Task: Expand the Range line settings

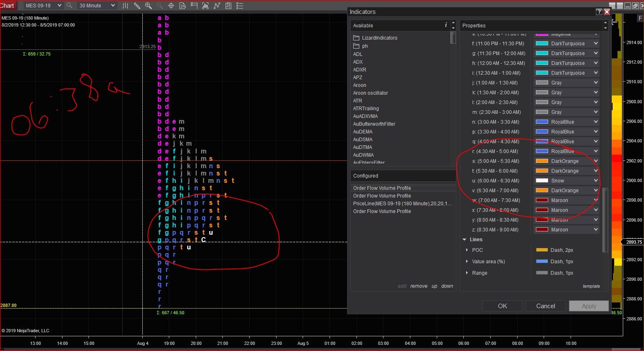Action: point(467,273)
